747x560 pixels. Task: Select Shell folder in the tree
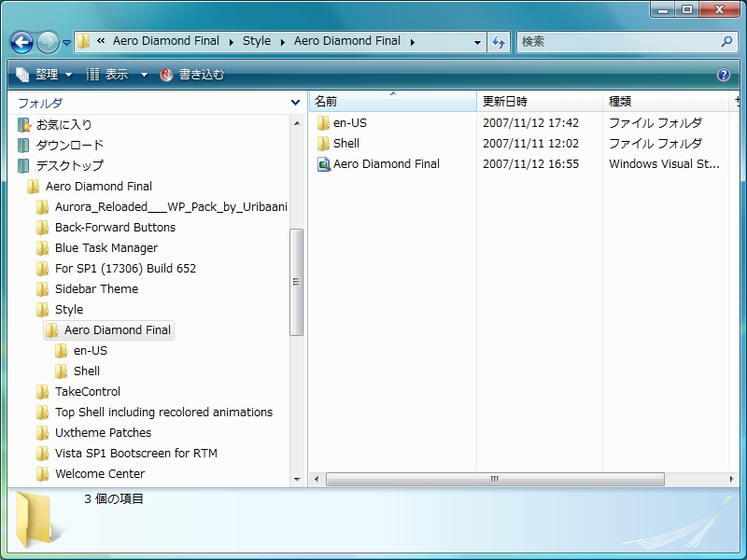pyautogui.click(x=78, y=371)
